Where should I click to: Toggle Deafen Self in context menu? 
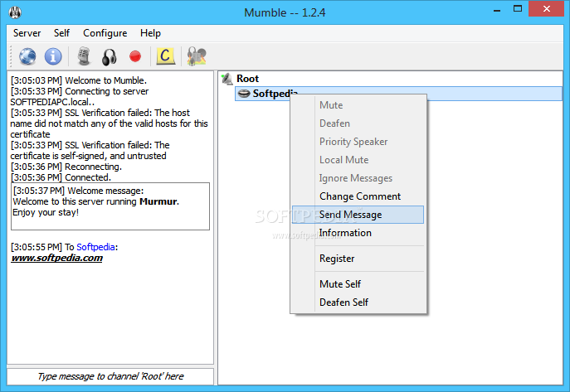coord(358,302)
